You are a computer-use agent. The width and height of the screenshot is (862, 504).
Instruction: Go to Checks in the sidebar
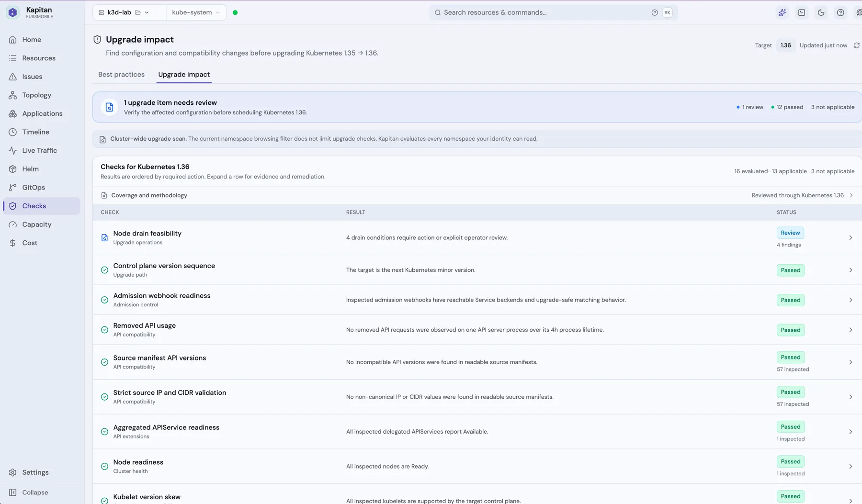(42, 206)
